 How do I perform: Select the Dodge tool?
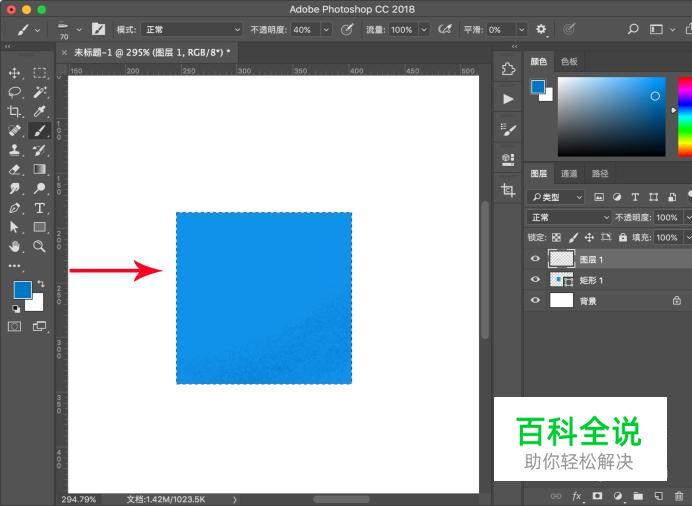[40, 189]
